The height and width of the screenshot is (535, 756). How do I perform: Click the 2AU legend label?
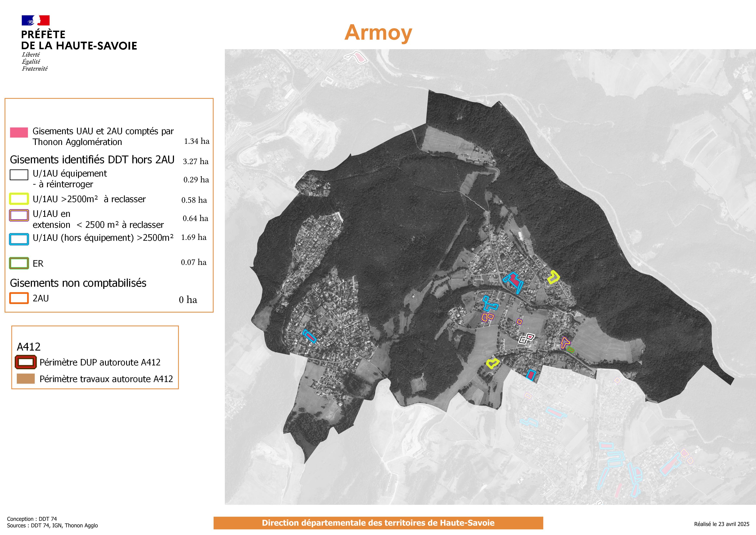pyautogui.click(x=41, y=299)
